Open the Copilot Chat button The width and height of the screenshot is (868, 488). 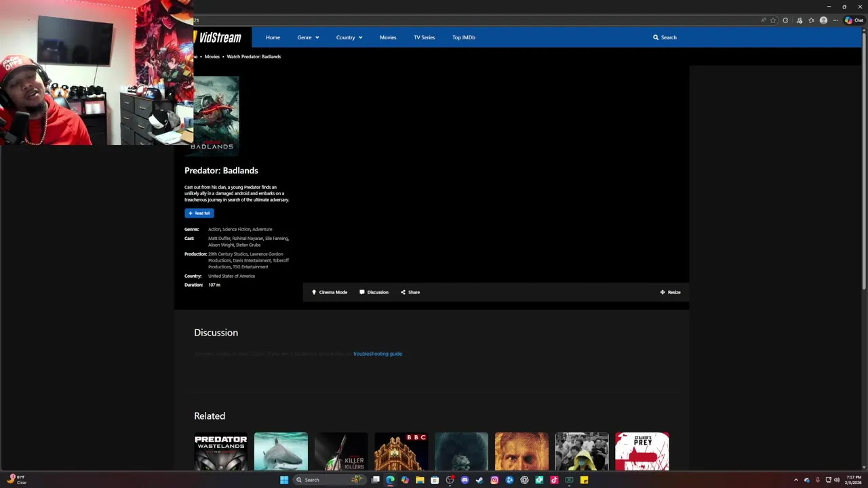click(854, 20)
